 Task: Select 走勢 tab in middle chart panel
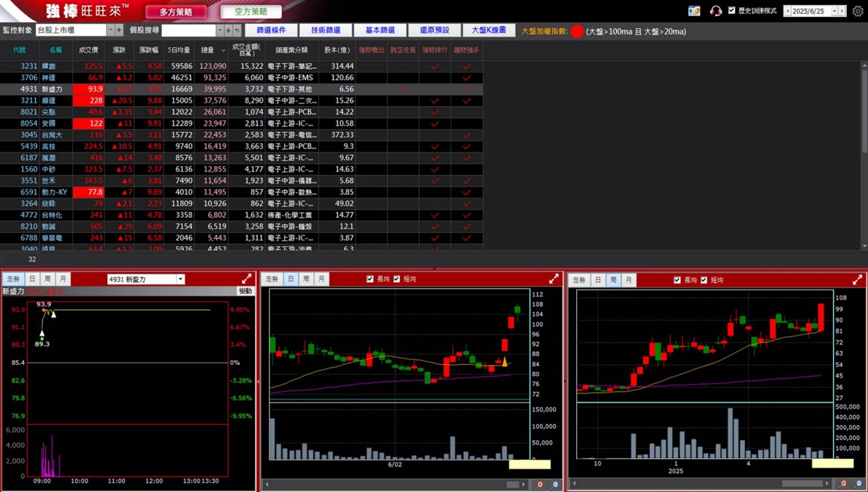(272, 279)
